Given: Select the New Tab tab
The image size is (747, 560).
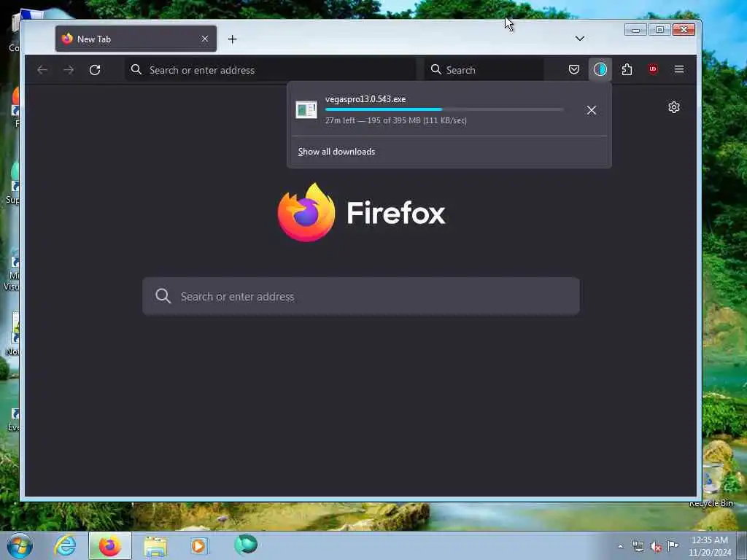Looking at the screenshot, I should click(136, 39).
